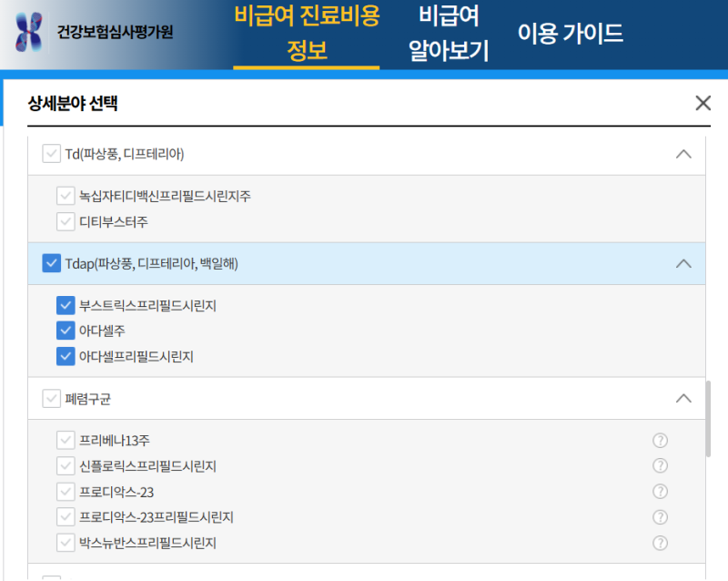
Task: Click the 프리베나13주 label text
Action: 115,440
